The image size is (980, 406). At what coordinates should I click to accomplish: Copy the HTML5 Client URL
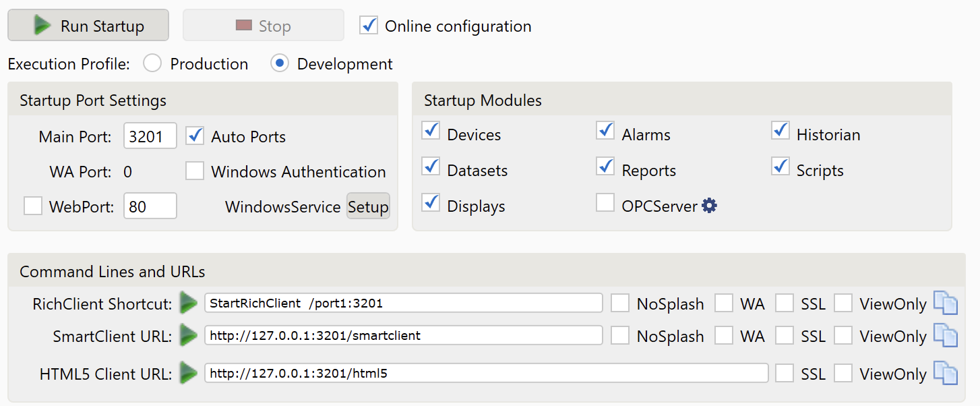945,373
